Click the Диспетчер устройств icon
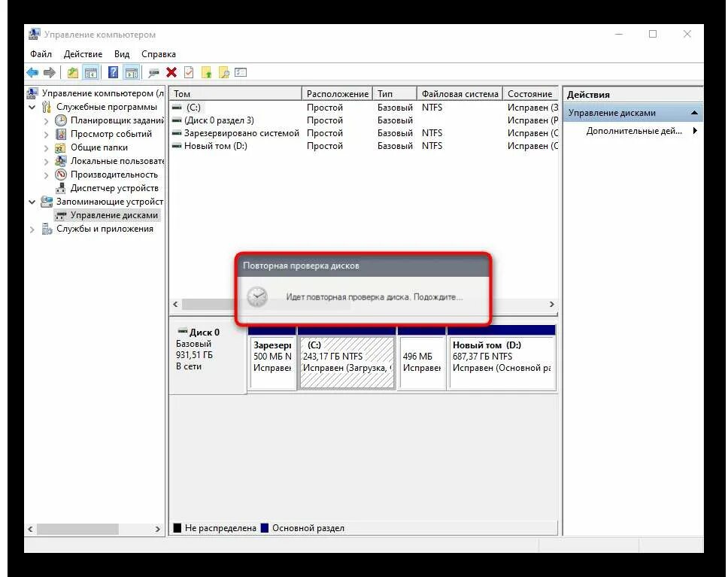The image size is (728, 577). [60, 188]
